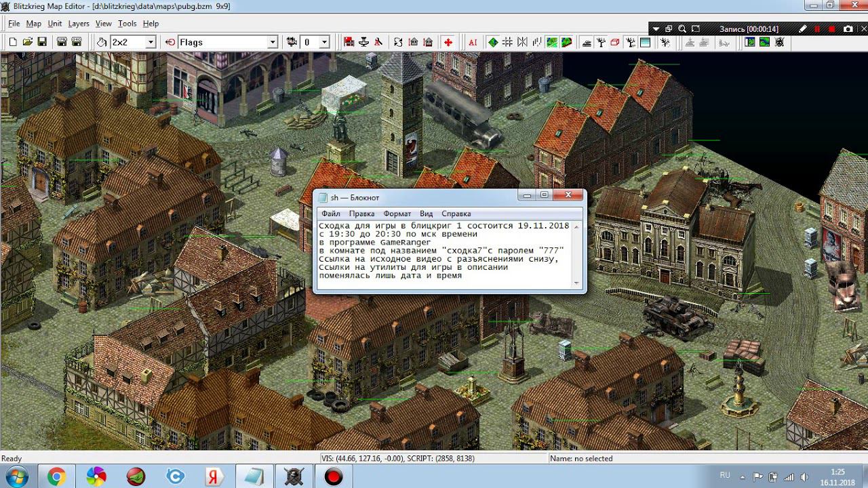Toggle the grid hash icon
The image size is (868, 488).
[507, 42]
